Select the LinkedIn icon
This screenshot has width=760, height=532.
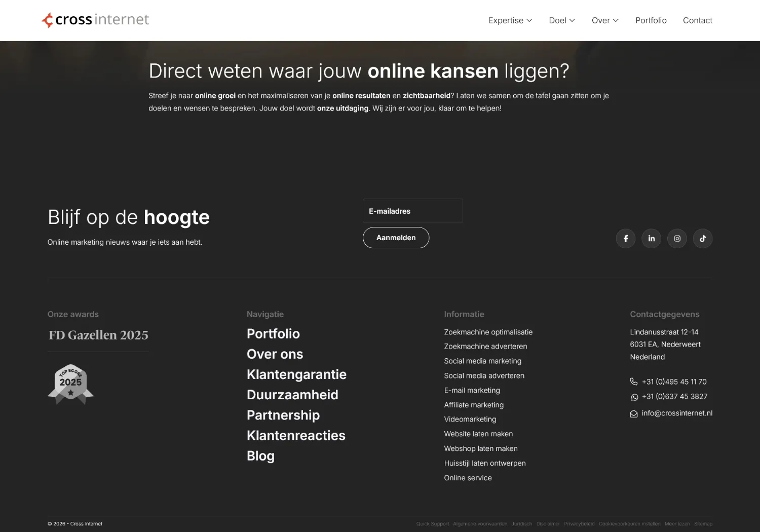pos(651,238)
